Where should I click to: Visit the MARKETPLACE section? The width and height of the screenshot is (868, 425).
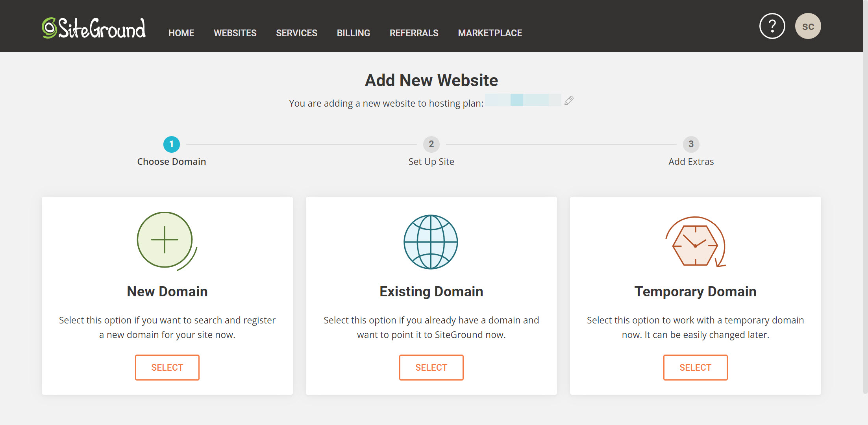click(x=490, y=33)
